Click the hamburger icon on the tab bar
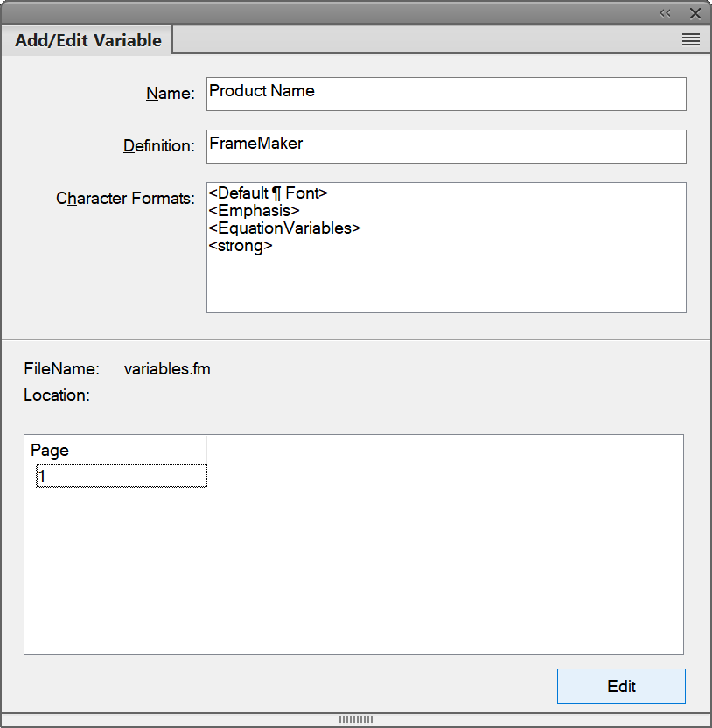This screenshot has height=728, width=712. coord(690,39)
